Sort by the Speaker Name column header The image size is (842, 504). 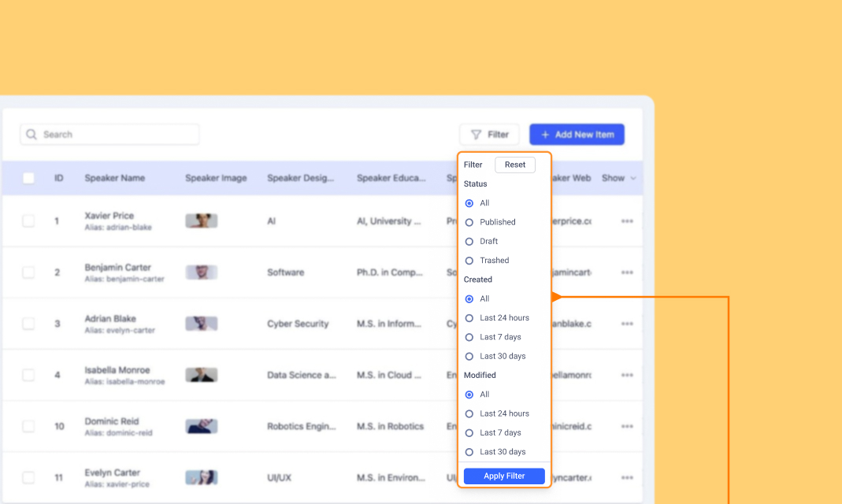click(x=115, y=178)
